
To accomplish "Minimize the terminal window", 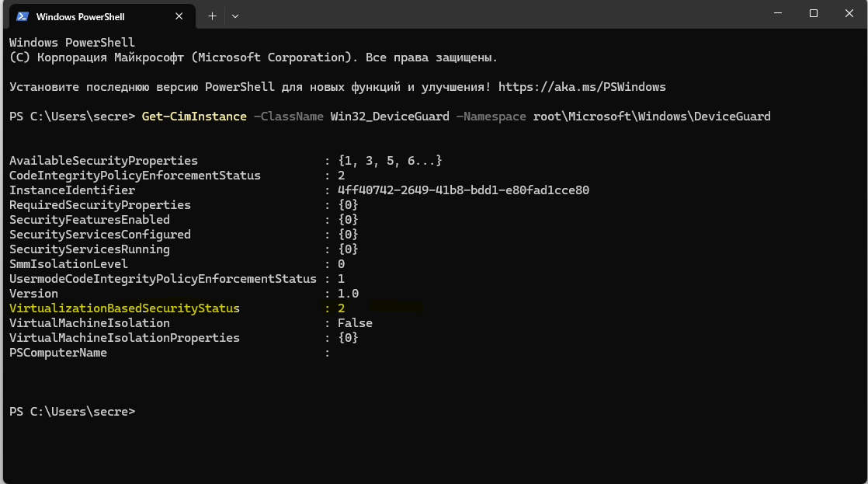I will coord(778,14).
